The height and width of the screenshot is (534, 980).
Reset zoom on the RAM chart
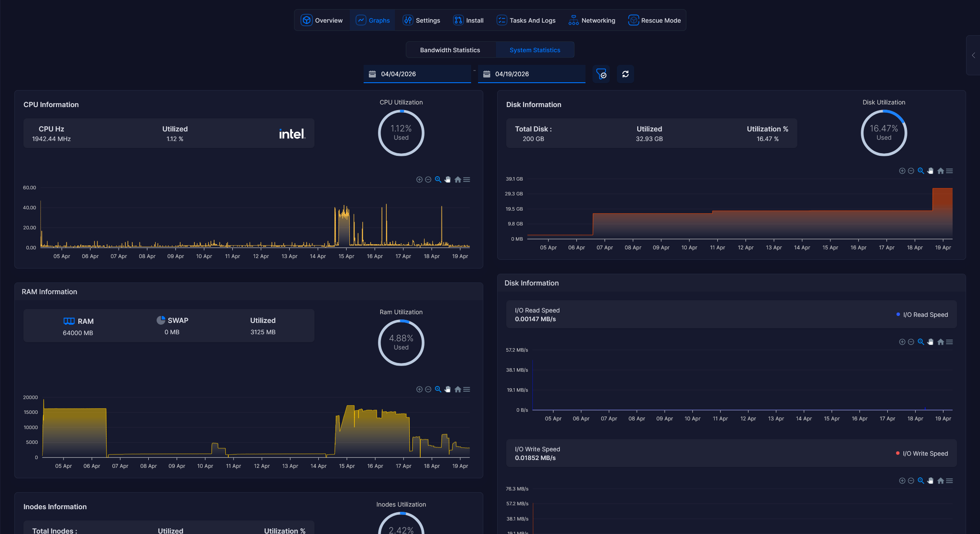click(458, 390)
